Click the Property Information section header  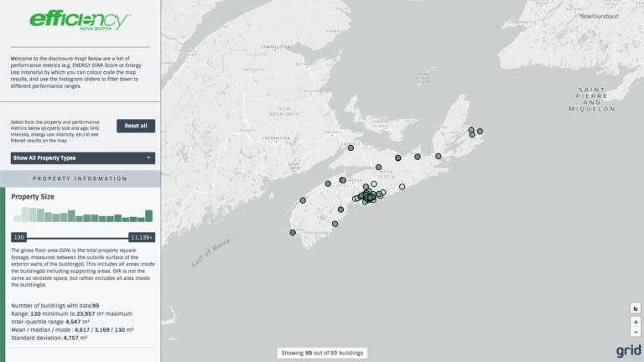[x=80, y=178]
